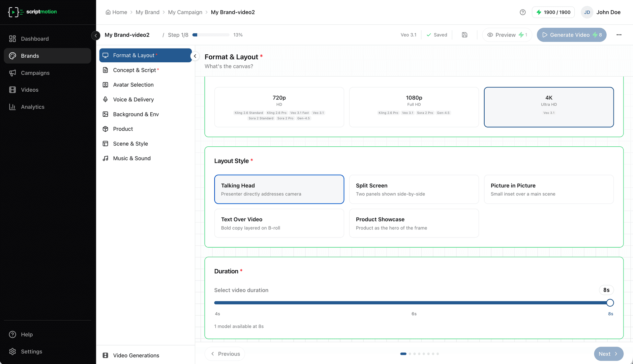This screenshot has height=364, width=633.
Task: Click the Generate Video button
Action: coord(571,35)
